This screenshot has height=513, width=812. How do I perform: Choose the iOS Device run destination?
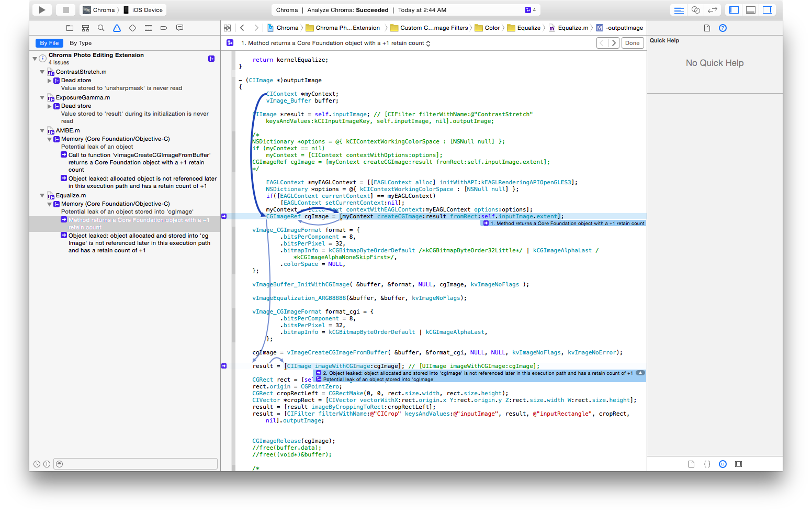143,10
